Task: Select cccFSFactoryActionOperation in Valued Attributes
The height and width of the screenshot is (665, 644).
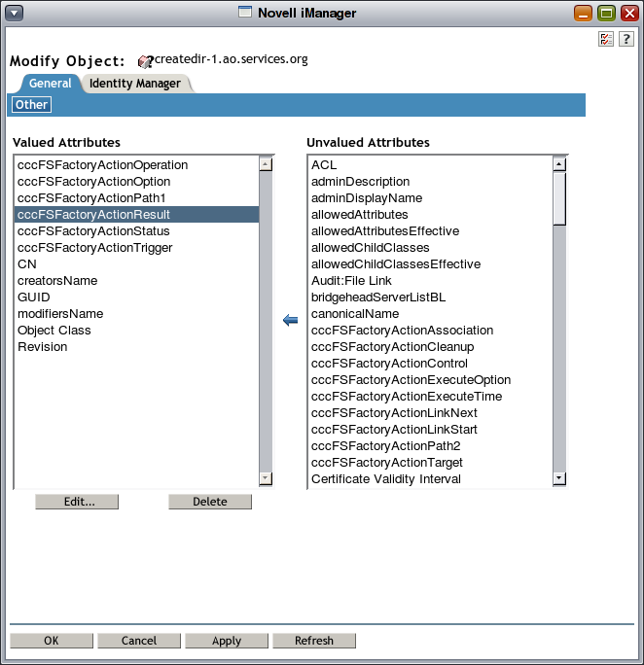Action: point(136,165)
